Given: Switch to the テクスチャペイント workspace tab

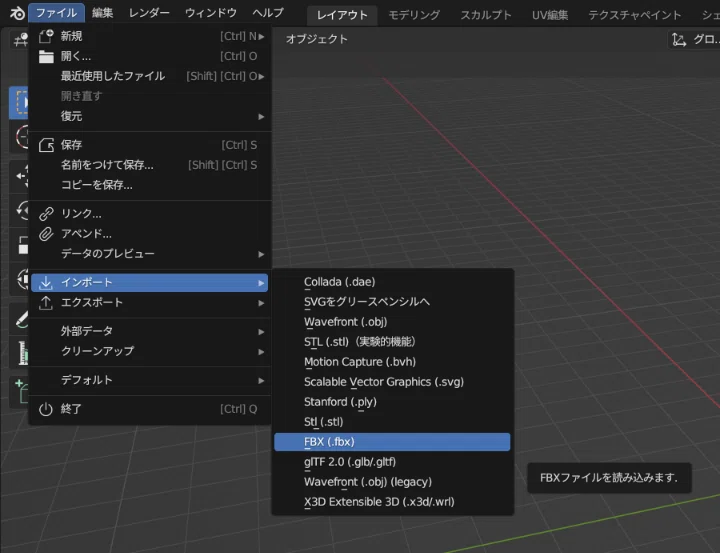Looking at the screenshot, I should [635, 15].
